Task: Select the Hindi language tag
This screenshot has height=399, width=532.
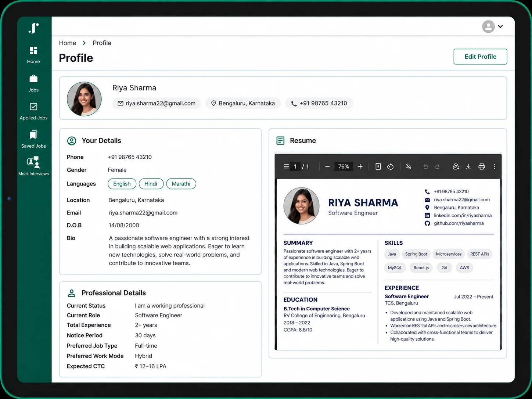Action: click(151, 184)
